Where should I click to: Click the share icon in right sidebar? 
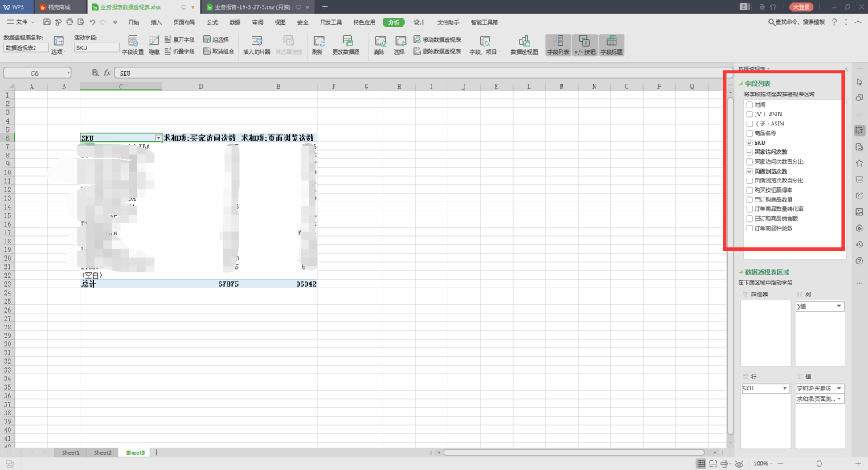[859, 195]
